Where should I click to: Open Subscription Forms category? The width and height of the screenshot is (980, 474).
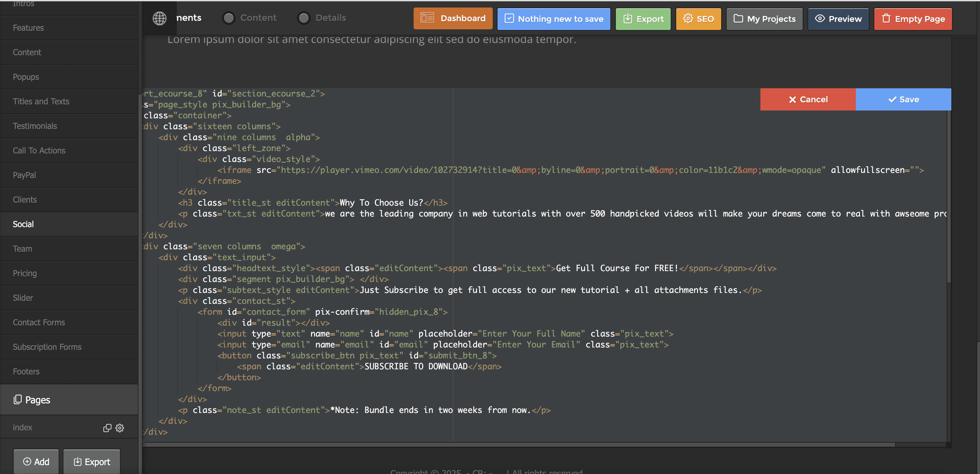click(69, 347)
